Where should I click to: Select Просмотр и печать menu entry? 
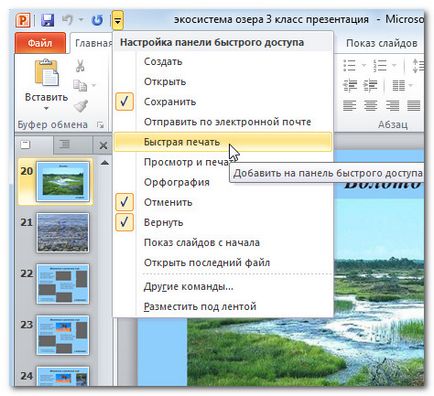pos(223,162)
